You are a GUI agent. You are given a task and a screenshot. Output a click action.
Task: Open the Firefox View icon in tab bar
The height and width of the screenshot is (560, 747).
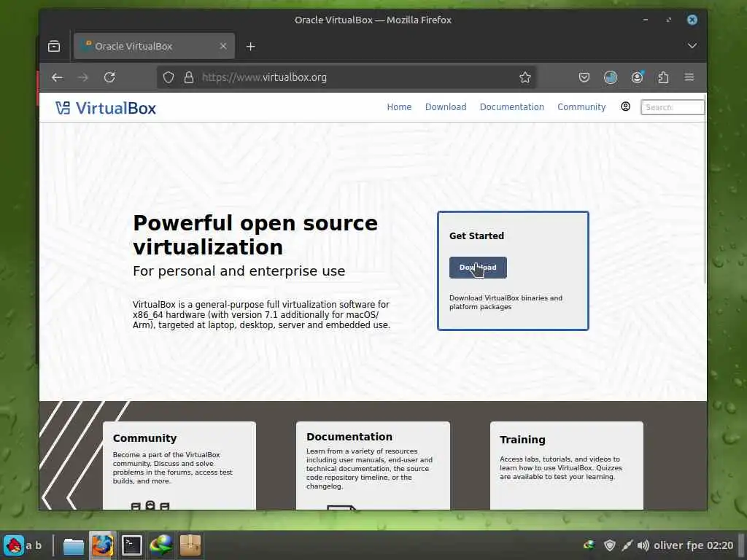[x=54, y=46]
